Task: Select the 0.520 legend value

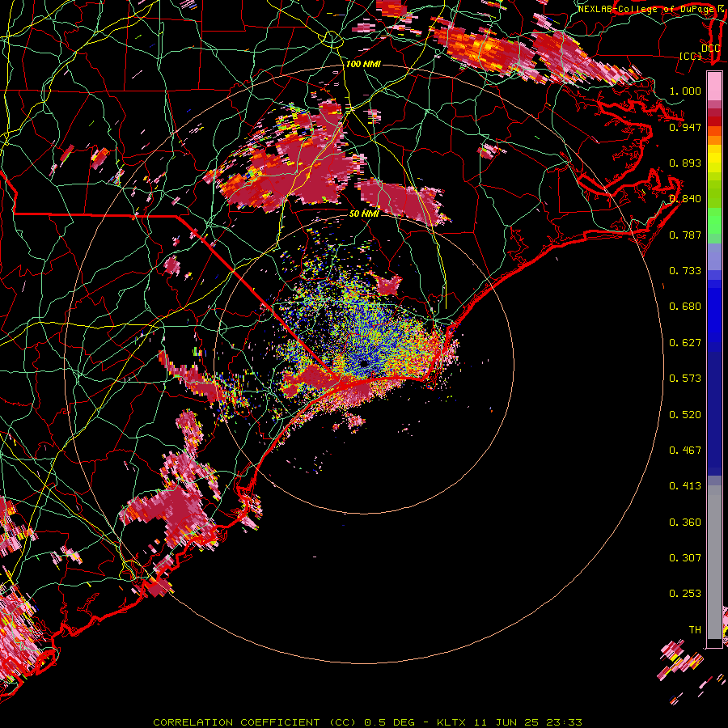Action: [x=685, y=414]
